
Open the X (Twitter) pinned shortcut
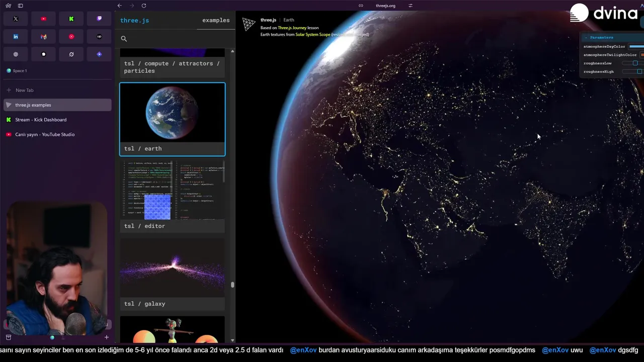[x=16, y=19]
